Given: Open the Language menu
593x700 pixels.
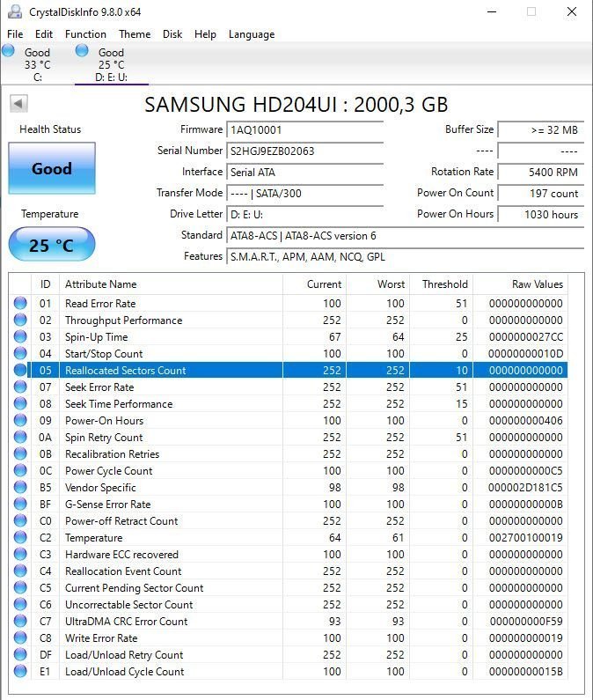Looking at the screenshot, I should [x=252, y=34].
